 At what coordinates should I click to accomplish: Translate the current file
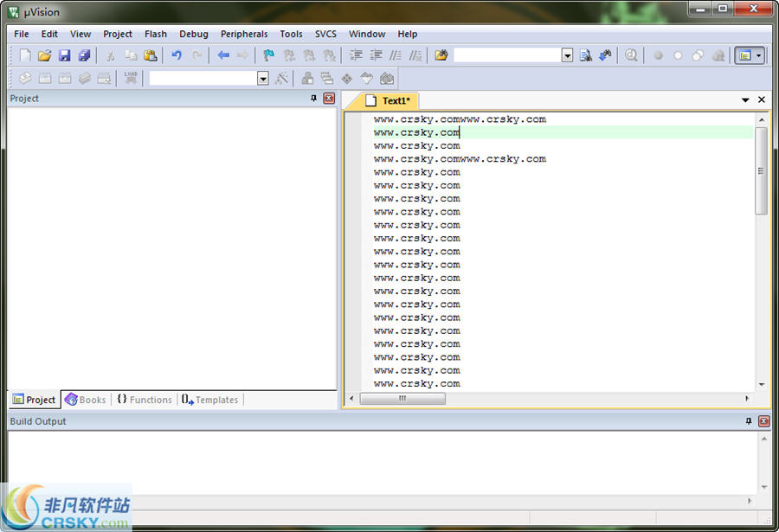coord(25,78)
